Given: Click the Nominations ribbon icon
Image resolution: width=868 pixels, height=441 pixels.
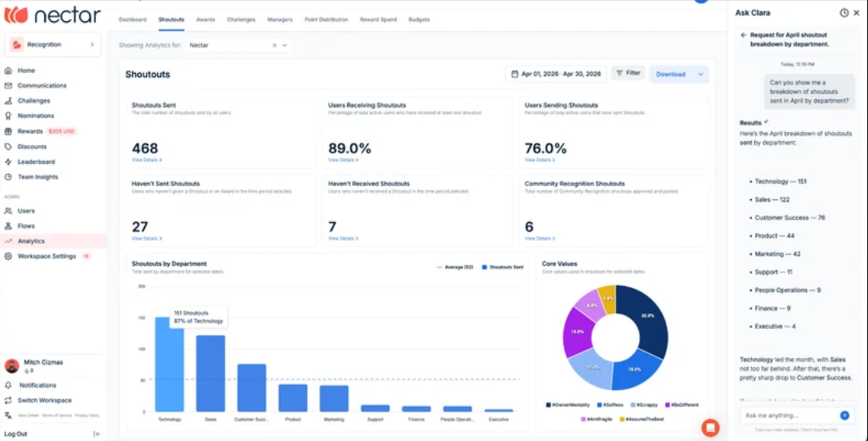Looking at the screenshot, I should point(7,116).
